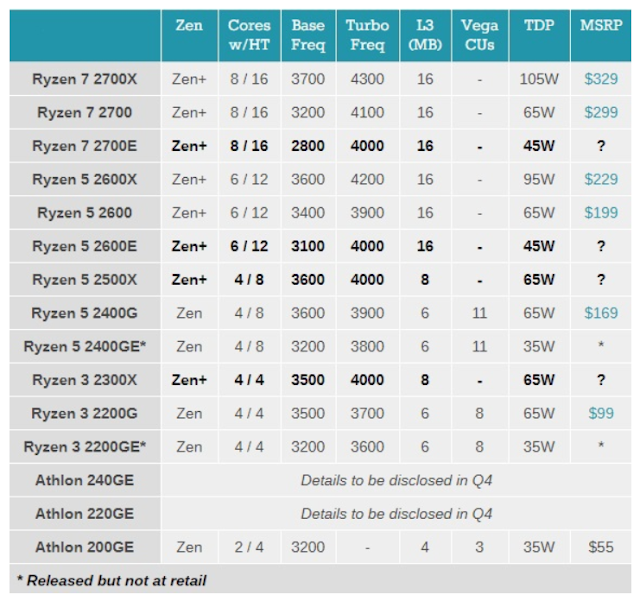Click the MSRP column header
Viewport: 640px width, 601px height.
[601, 25]
